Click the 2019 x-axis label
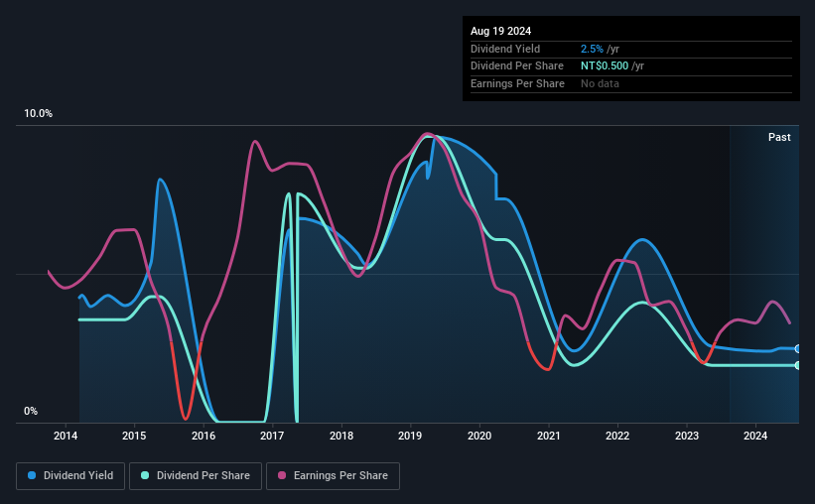 [410, 436]
